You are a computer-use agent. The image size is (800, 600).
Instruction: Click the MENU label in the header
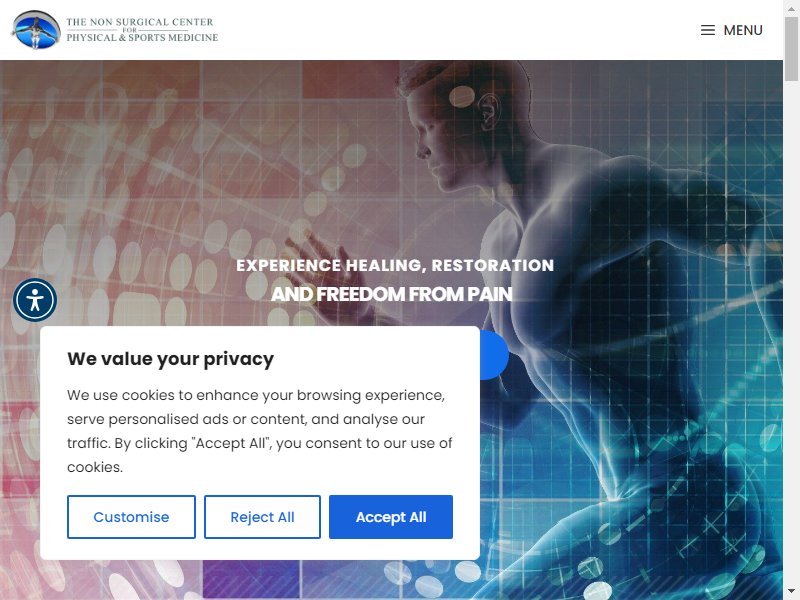[743, 30]
